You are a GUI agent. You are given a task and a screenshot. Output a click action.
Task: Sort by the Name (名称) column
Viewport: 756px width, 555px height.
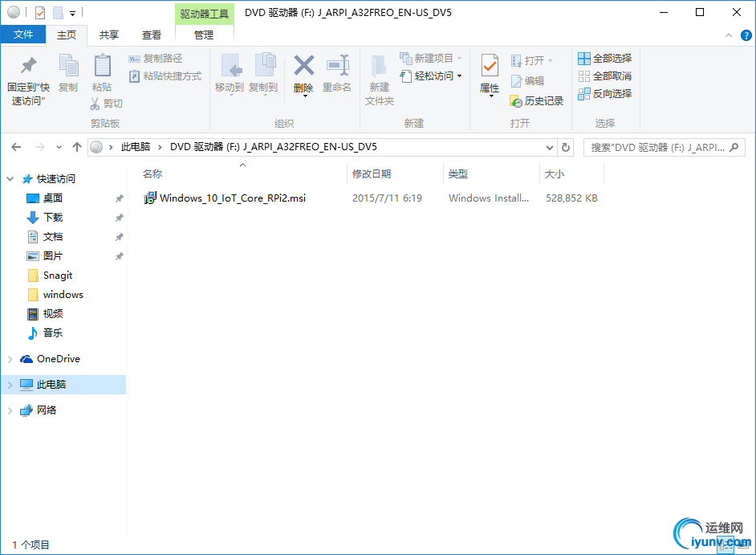[243, 173]
